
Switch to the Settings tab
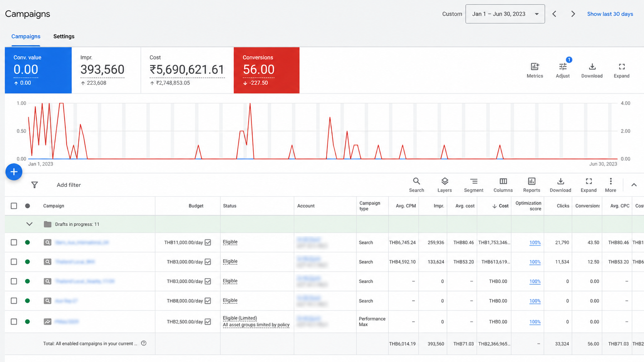pos(64,37)
